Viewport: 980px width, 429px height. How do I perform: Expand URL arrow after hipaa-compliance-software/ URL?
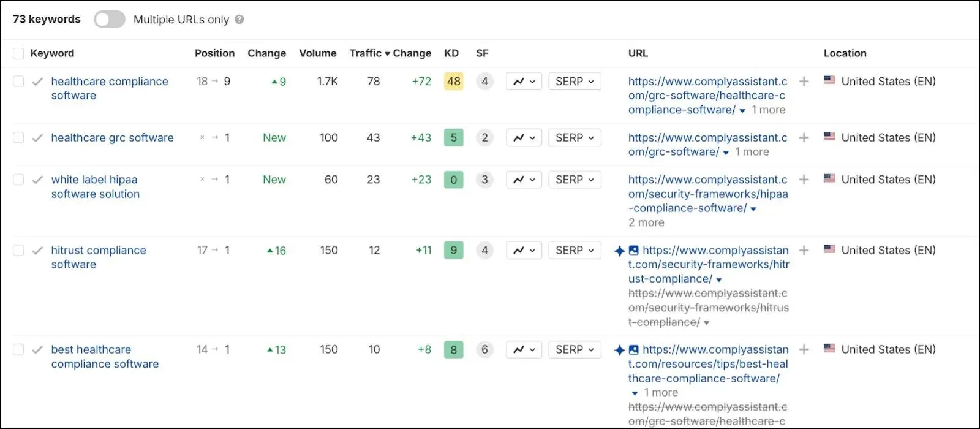pos(753,209)
